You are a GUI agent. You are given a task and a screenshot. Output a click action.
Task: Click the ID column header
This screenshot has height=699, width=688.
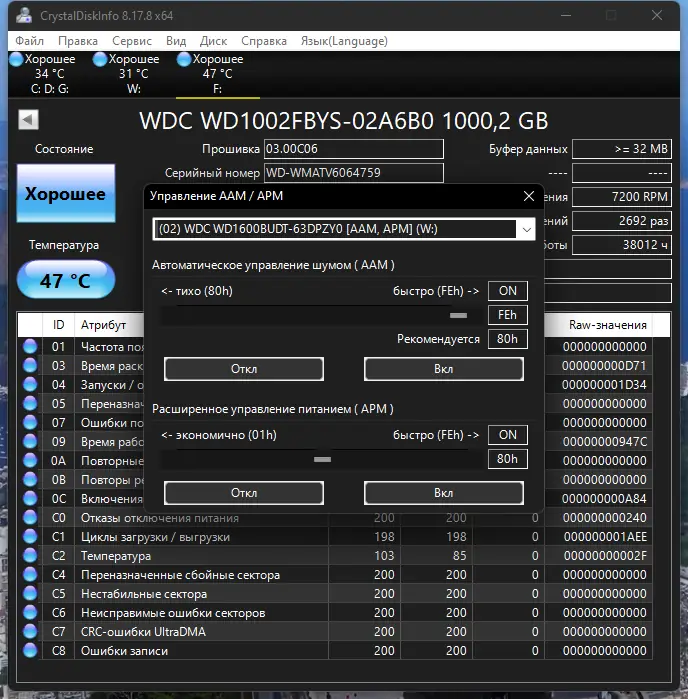point(58,325)
